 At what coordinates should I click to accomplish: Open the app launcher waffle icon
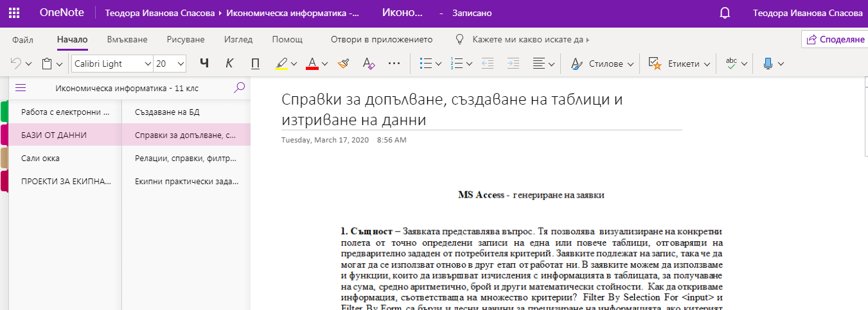(x=14, y=13)
